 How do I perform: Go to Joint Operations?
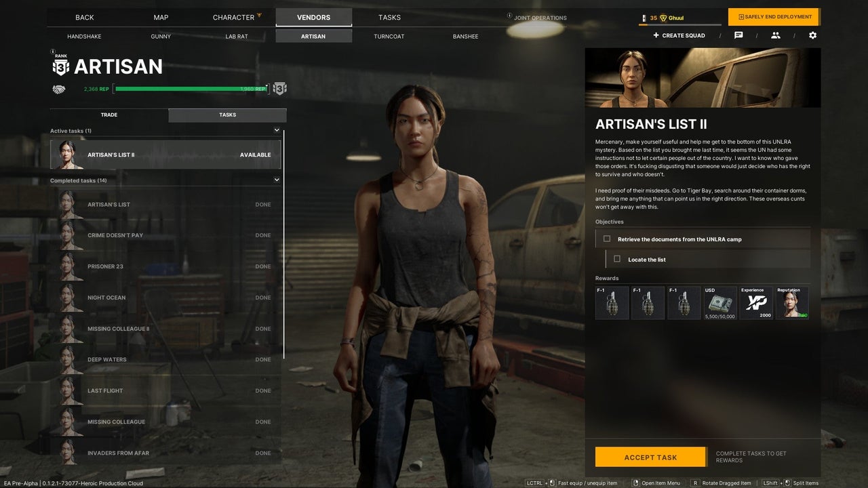(540, 18)
